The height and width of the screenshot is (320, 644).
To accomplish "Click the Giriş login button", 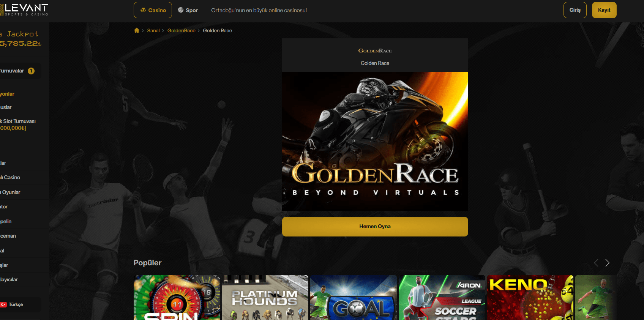I will 575,10.
